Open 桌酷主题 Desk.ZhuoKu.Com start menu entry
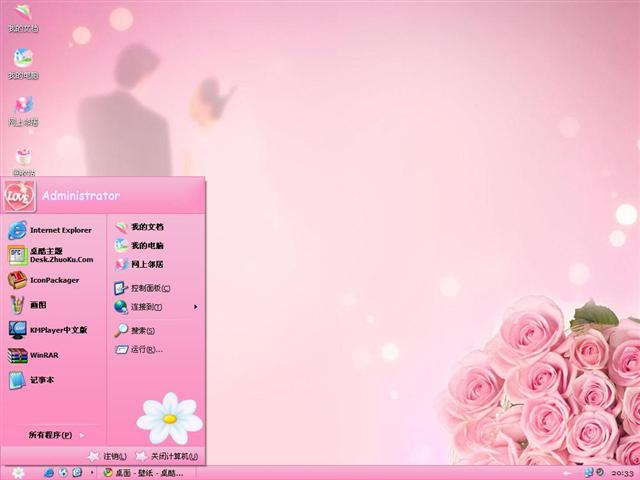 pos(51,255)
